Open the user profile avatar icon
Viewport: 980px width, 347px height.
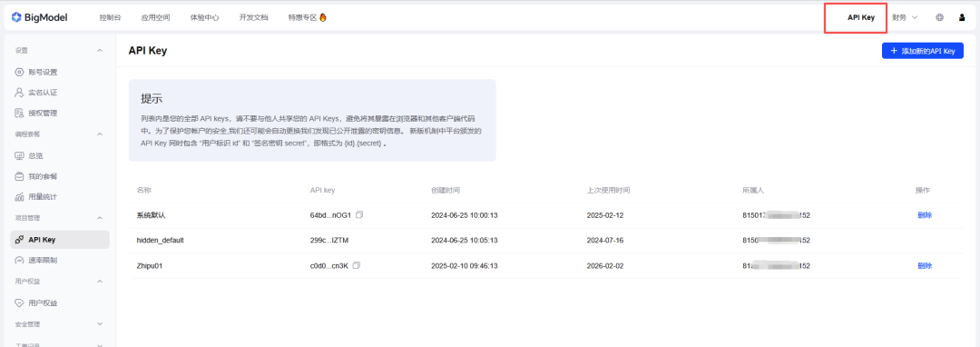[x=962, y=17]
